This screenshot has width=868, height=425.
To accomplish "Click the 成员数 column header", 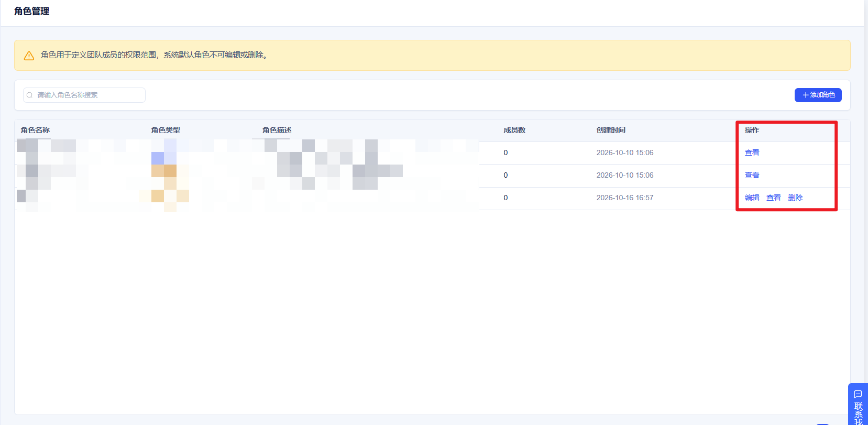I will pyautogui.click(x=514, y=130).
